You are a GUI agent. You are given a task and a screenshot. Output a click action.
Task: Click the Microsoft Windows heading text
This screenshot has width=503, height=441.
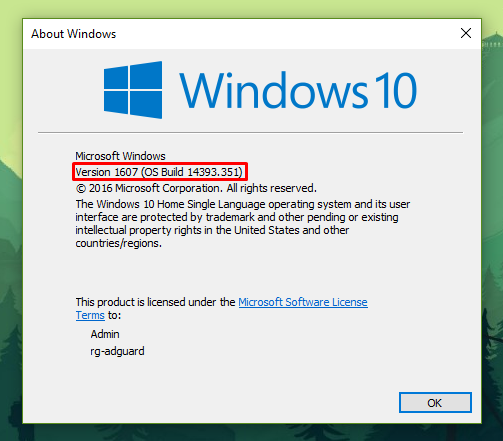[120, 156]
